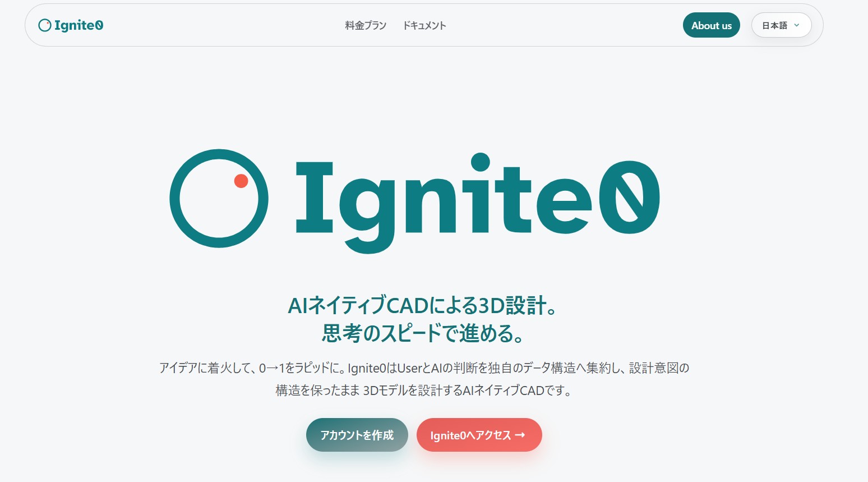Open the ドキュメント documentation link
Image resolution: width=868 pixels, height=482 pixels.
click(x=424, y=25)
